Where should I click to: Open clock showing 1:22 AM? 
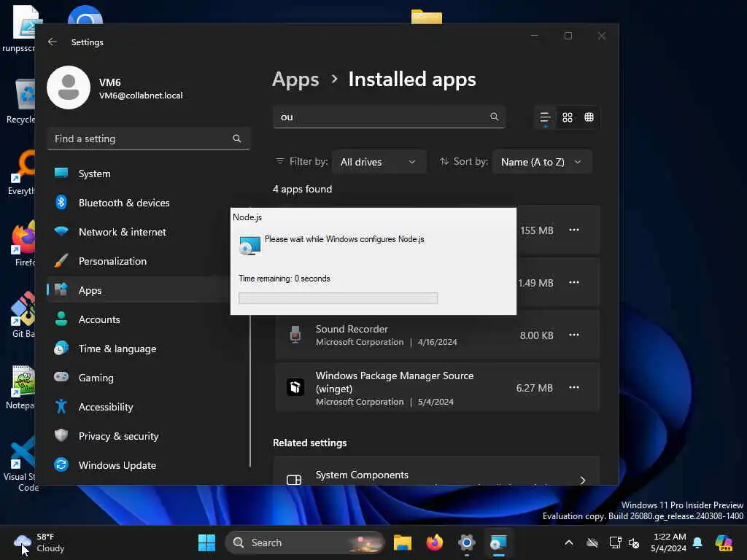point(669,542)
